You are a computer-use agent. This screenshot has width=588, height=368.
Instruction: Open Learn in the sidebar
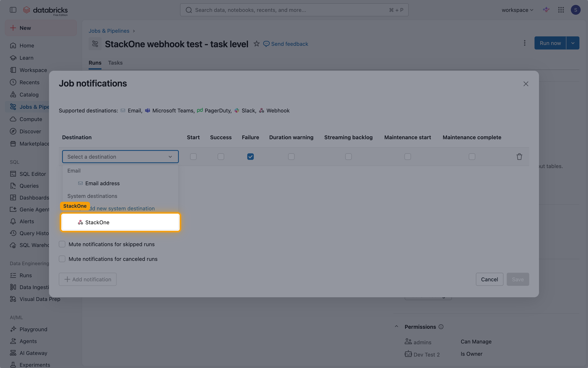[x=27, y=58]
